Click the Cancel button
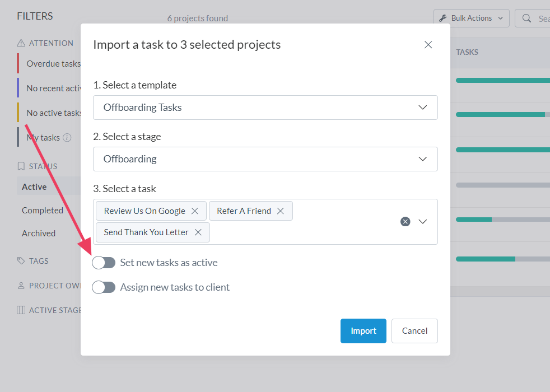The image size is (550, 392). pyautogui.click(x=414, y=331)
